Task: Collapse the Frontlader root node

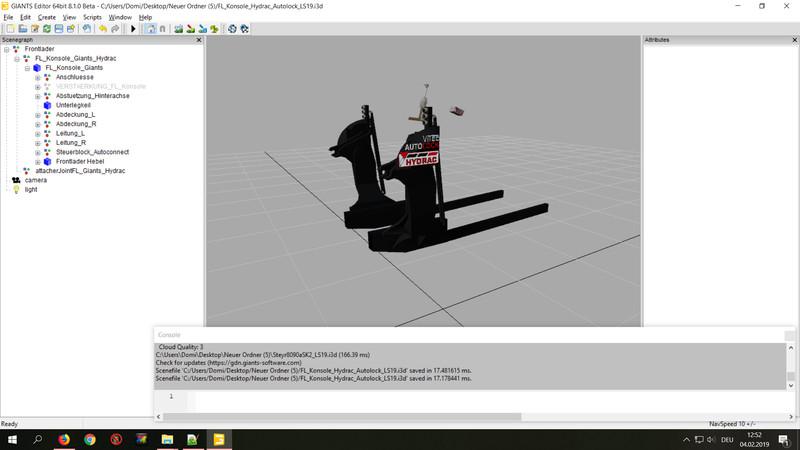Action: (6, 49)
